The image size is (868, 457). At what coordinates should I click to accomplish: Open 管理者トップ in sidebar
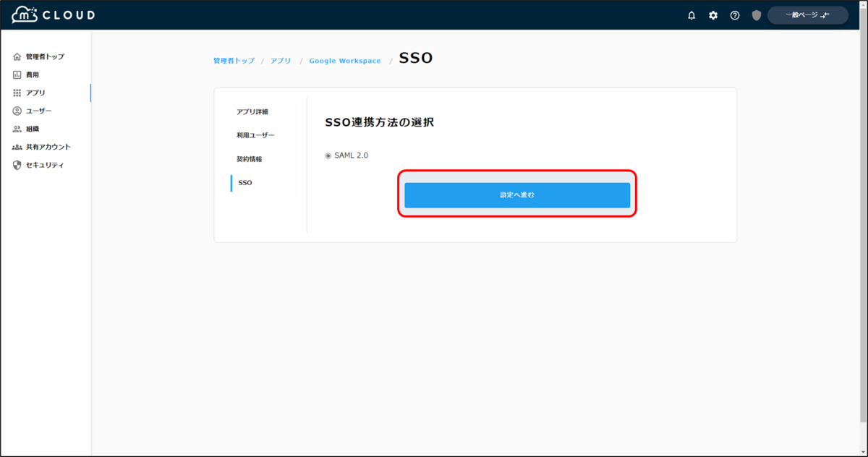coord(45,56)
